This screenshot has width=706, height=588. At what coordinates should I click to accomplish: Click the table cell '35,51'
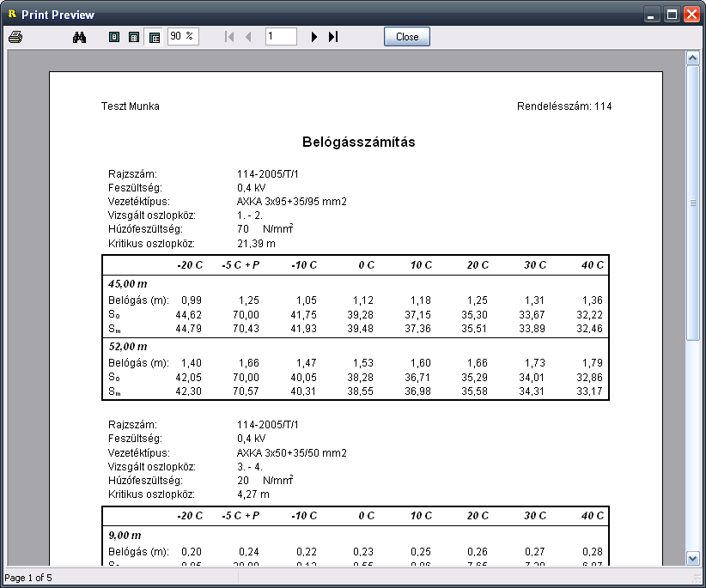click(x=474, y=329)
